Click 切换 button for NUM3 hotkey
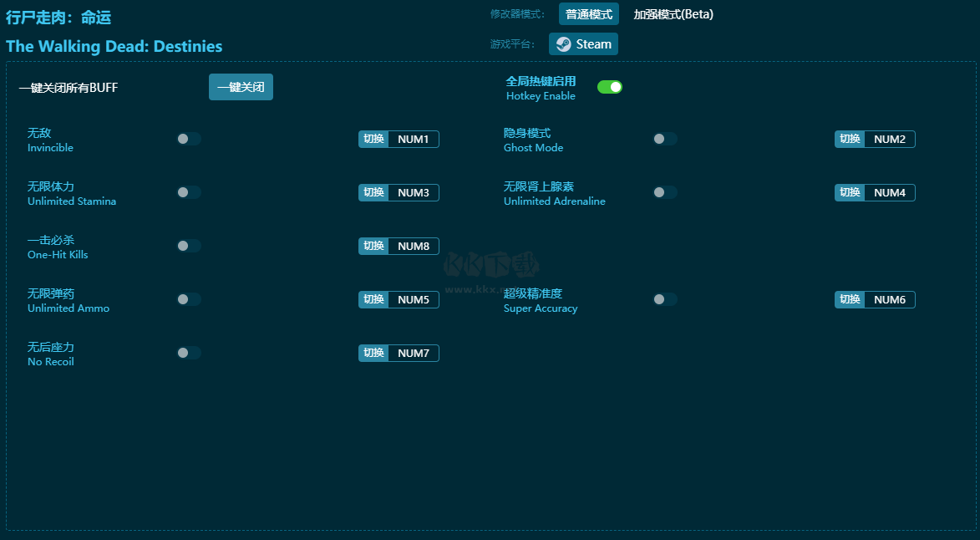This screenshot has height=540, width=980. [373, 192]
